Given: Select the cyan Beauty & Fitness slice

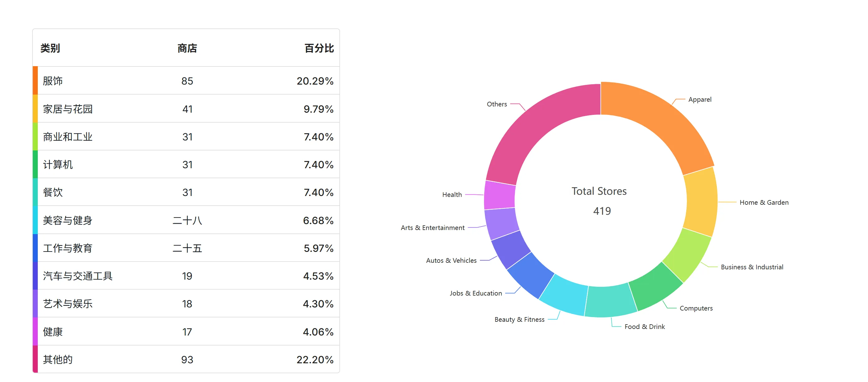Looking at the screenshot, I should point(565,295).
